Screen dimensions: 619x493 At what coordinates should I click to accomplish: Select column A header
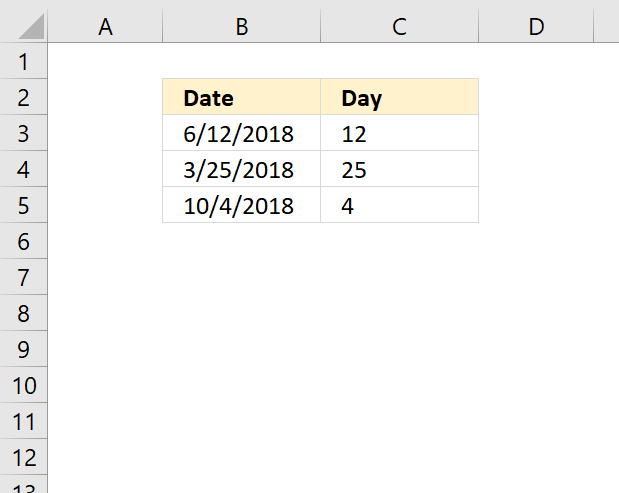coord(105,26)
